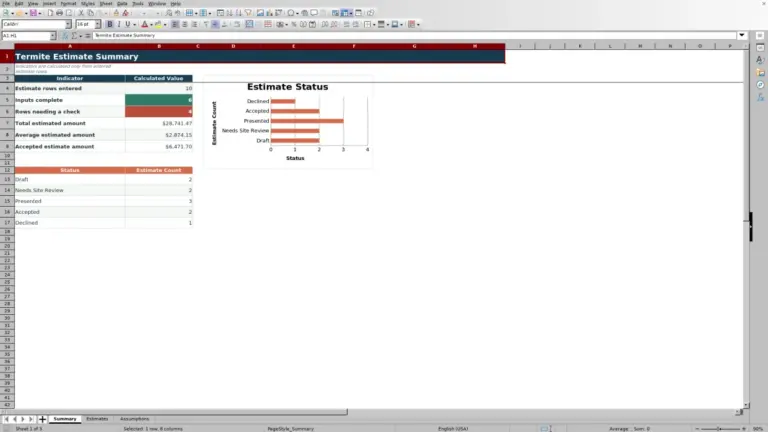Image resolution: width=768 pixels, height=432 pixels.
Task: Click the Function Wizard icon
Action: [65, 35]
